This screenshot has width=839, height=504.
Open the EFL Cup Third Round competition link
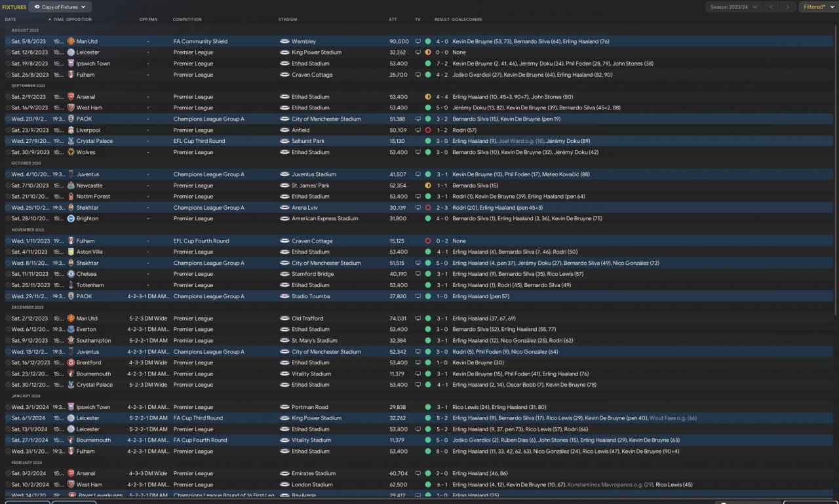pos(199,141)
